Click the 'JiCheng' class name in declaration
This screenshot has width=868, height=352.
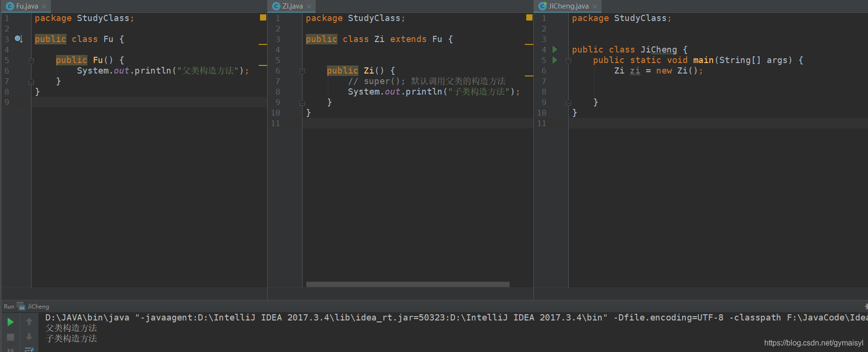click(659, 50)
